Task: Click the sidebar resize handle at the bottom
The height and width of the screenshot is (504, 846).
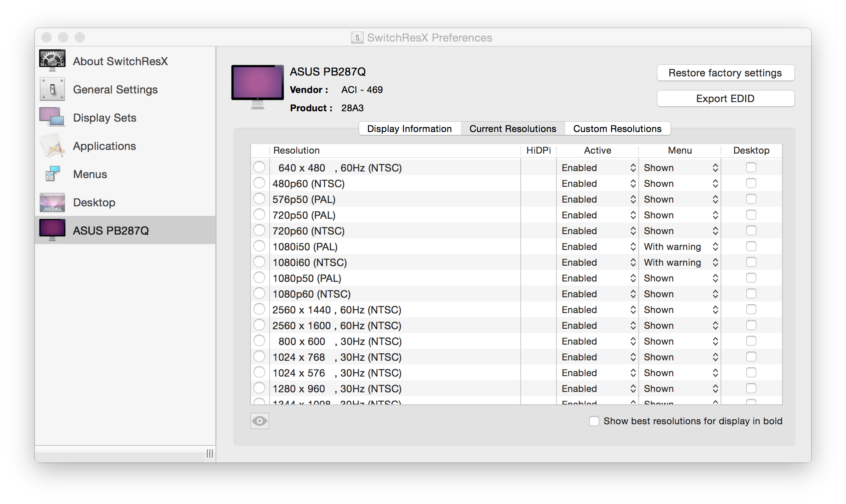Action: pos(210,453)
